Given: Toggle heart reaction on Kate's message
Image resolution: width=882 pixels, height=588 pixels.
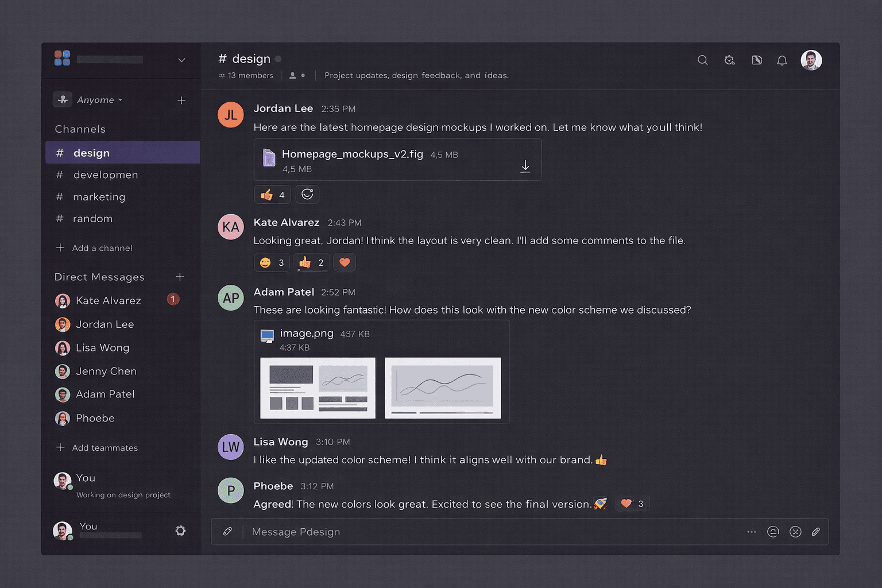Looking at the screenshot, I should (x=345, y=262).
